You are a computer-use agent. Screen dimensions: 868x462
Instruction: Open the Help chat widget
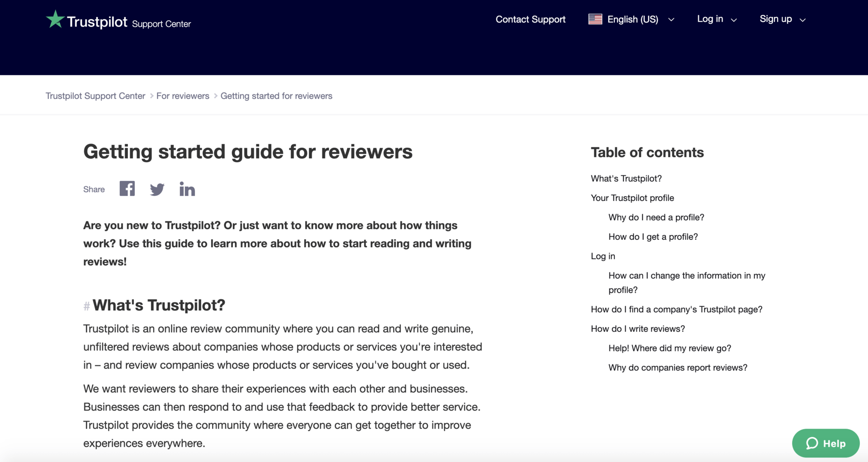click(826, 443)
